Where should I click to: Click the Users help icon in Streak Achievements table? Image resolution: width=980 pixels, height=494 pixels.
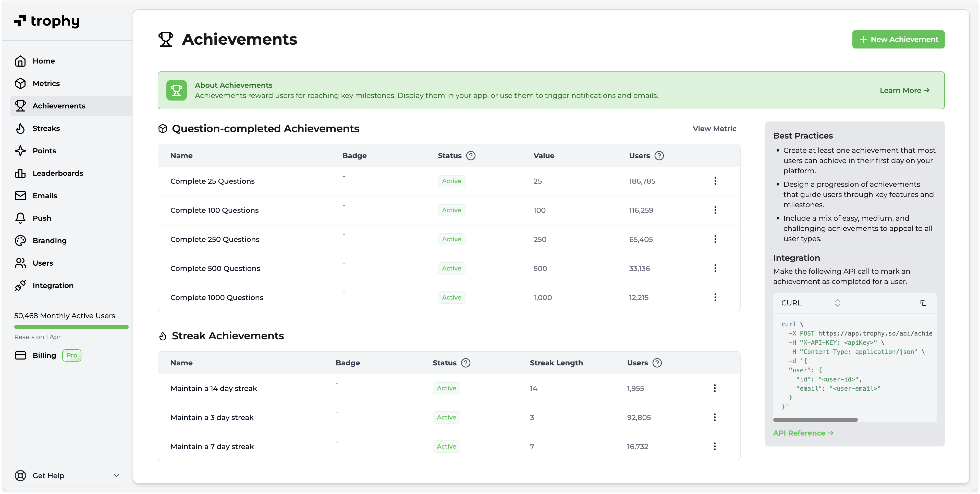click(657, 363)
